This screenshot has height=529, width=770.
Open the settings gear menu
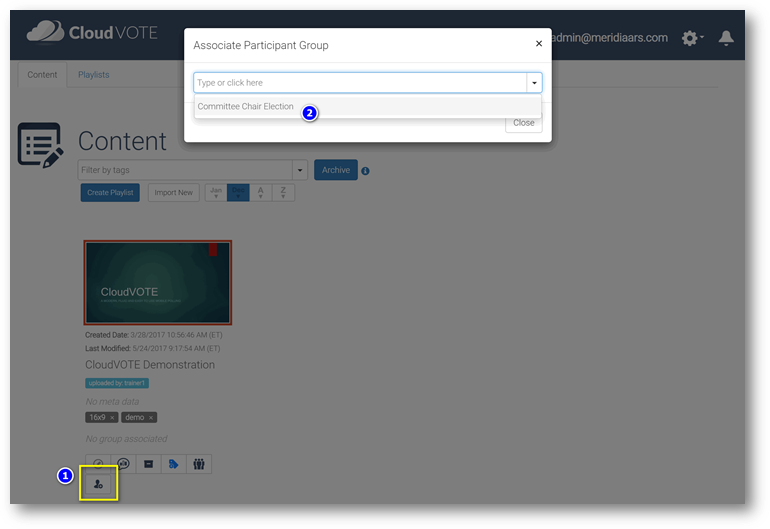[x=692, y=38]
